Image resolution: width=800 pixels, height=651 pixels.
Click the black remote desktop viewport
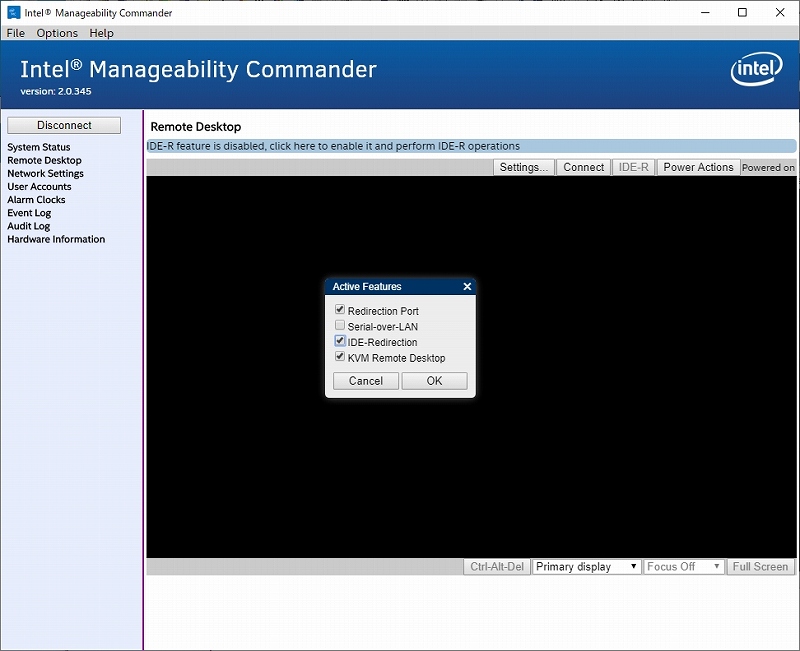tap(471, 367)
